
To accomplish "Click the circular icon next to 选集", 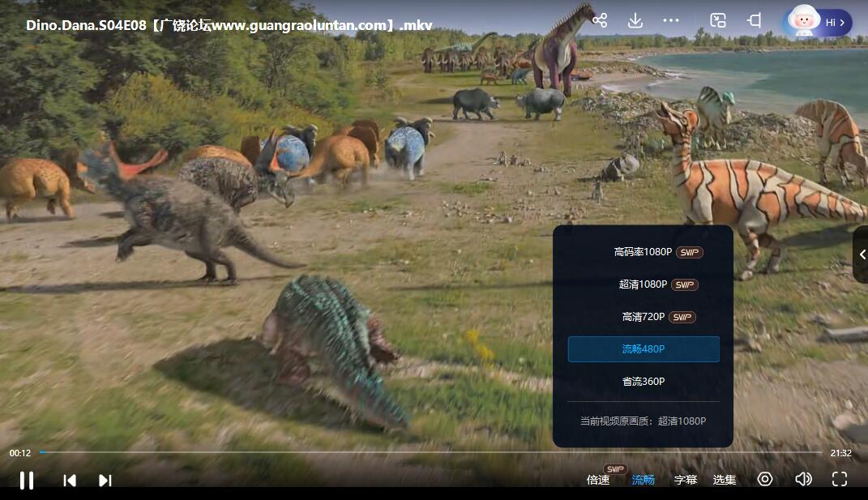I will coord(765,479).
